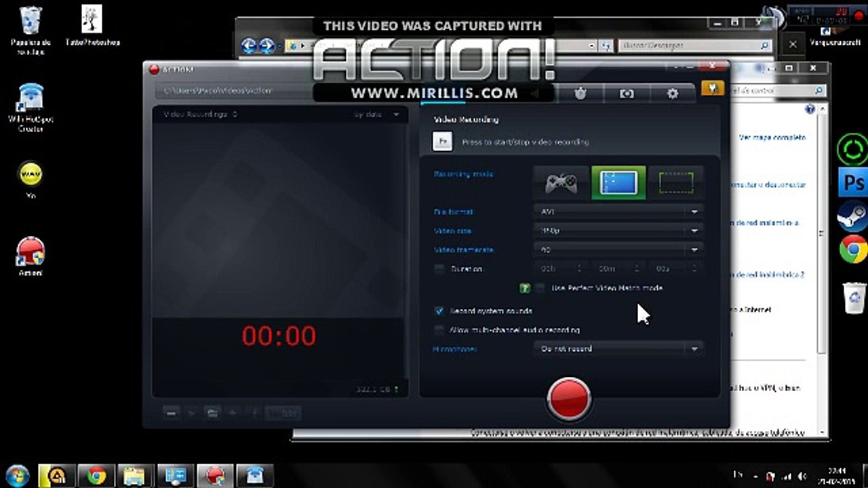Image resolution: width=868 pixels, height=488 pixels.
Task: Open the Action! desktop shortcut icon
Action: click(x=31, y=256)
